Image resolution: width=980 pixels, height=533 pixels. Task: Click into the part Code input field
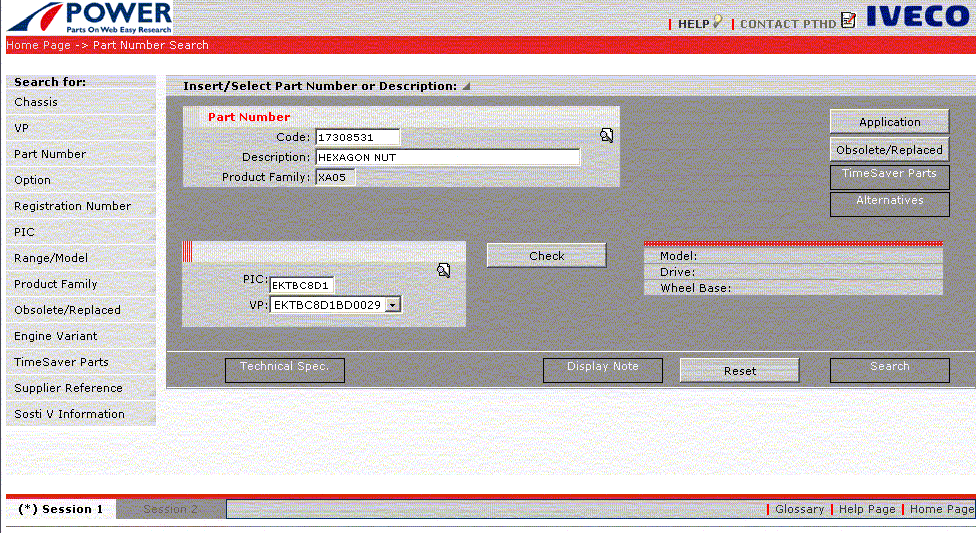pyautogui.click(x=357, y=137)
